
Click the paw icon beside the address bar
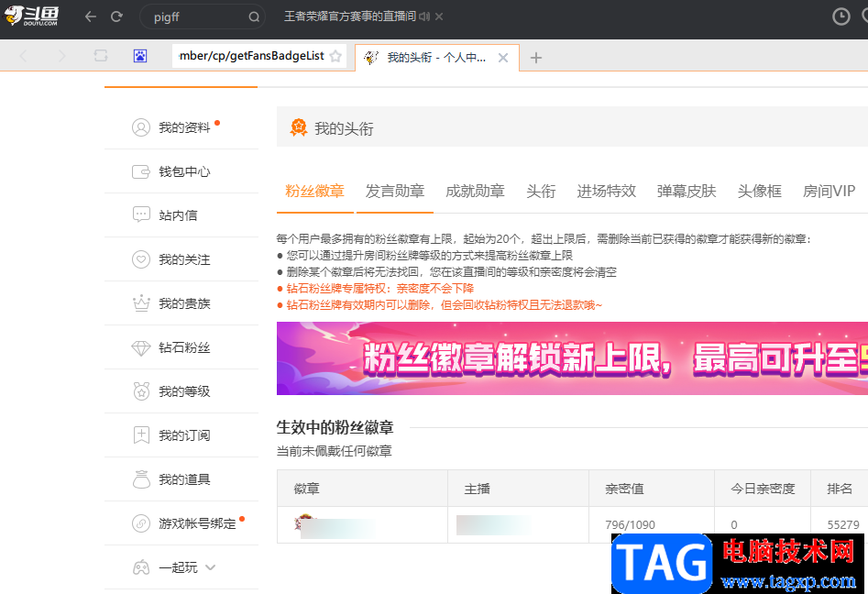(140, 56)
